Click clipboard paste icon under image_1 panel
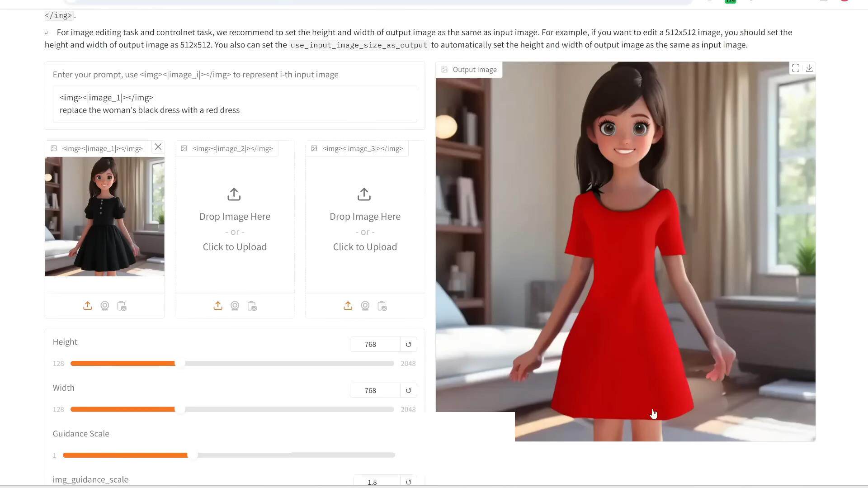 [122, 306]
